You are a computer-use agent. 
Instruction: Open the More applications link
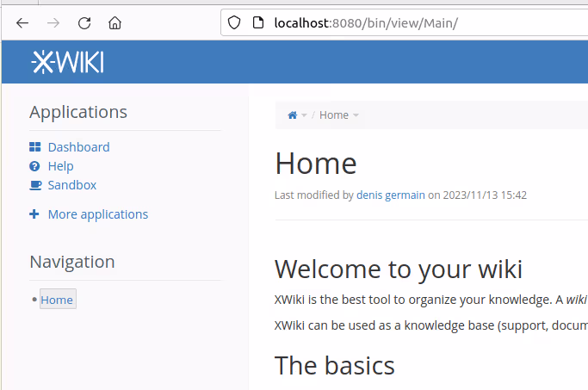[97, 214]
